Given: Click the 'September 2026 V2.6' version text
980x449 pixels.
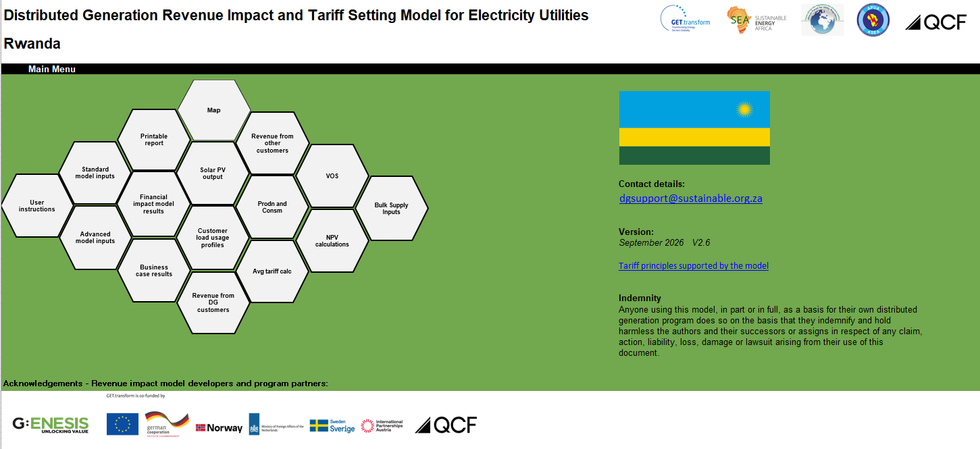Looking at the screenshot, I should (665, 242).
